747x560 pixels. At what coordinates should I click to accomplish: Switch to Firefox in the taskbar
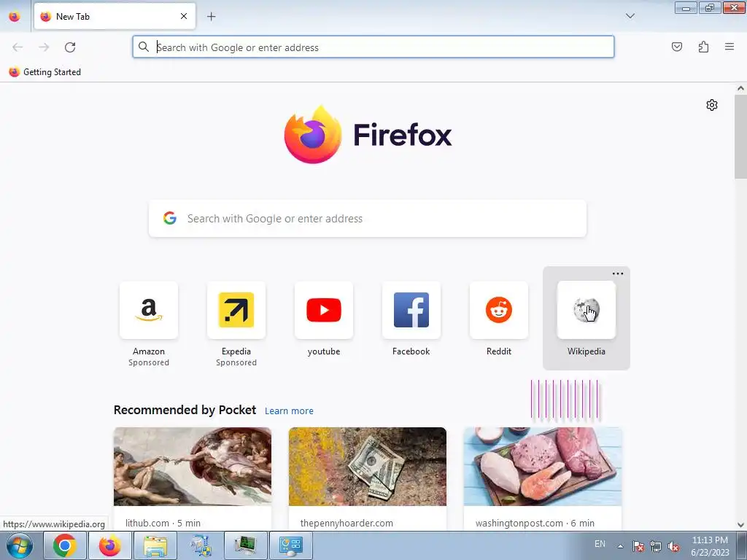[x=110, y=545]
